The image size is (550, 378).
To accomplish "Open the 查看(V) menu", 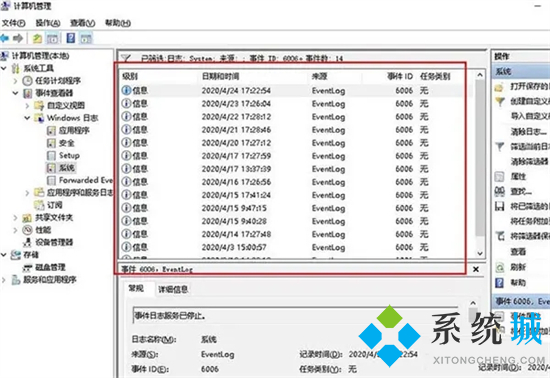I will [x=83, y=23].
